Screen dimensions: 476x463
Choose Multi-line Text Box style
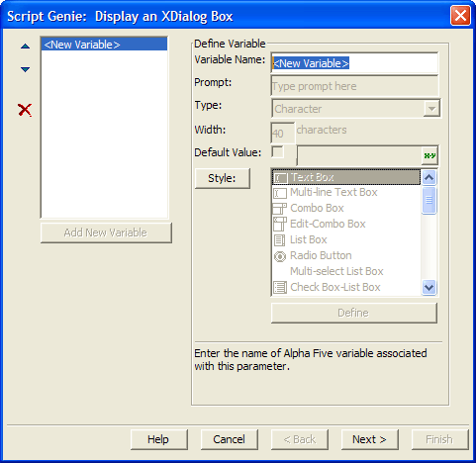(x=346, y=193)
